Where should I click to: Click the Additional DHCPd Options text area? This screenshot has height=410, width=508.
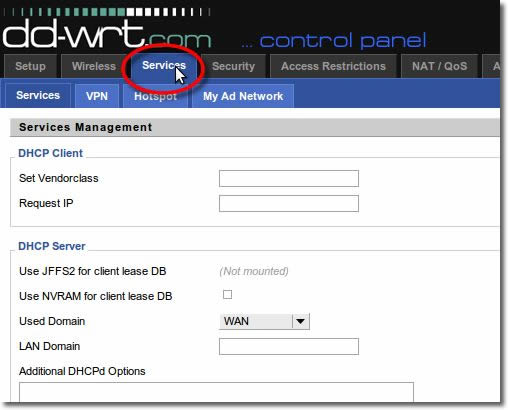coord(216,392)
